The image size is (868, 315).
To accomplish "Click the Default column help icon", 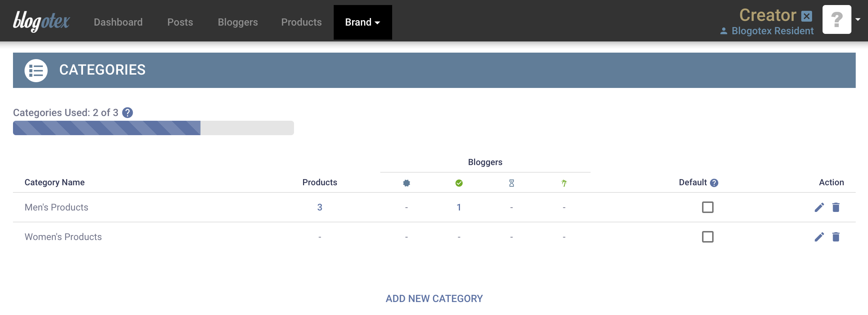I will (714, 183).
